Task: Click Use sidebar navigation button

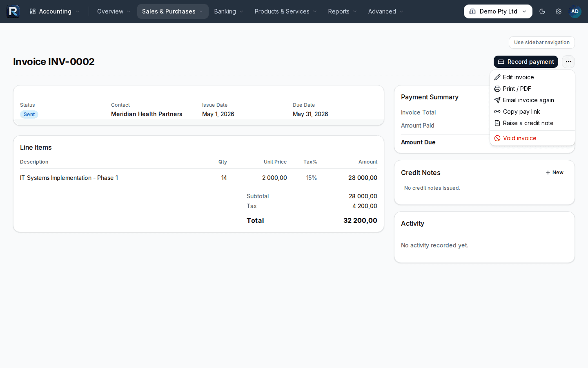Action: 541,43
